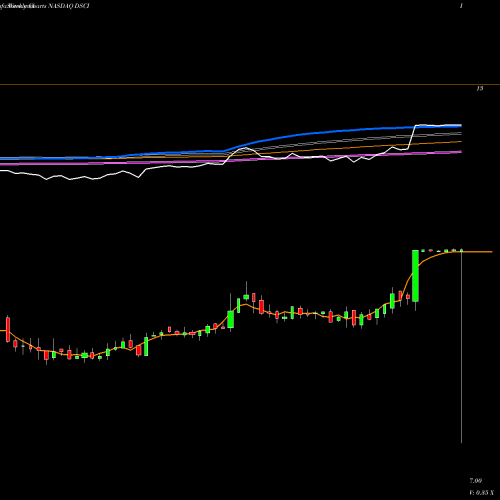Click the 7.09 price value
Screen dimensions: 500x500
(x=476, y=481)
